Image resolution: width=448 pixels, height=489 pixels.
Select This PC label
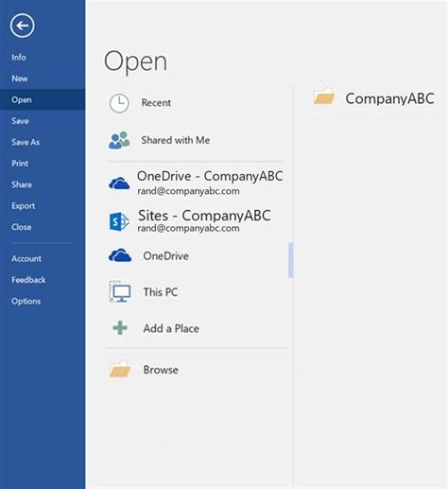click(x=161, y=292)
